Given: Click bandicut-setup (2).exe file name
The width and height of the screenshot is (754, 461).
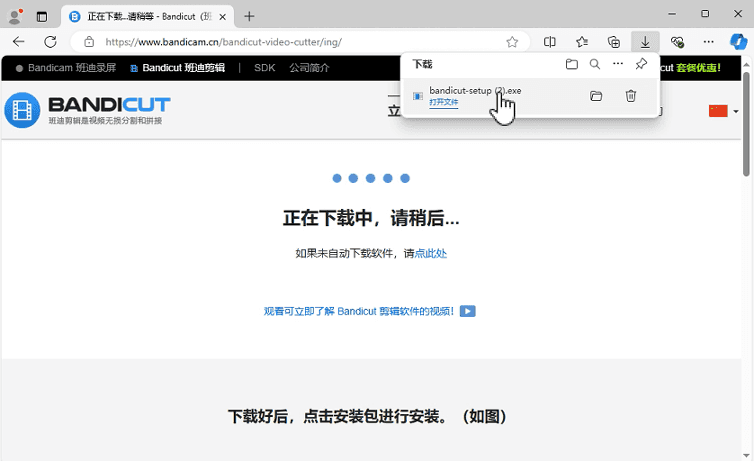Looking at the screenshot, I should (x=475, y=90).
